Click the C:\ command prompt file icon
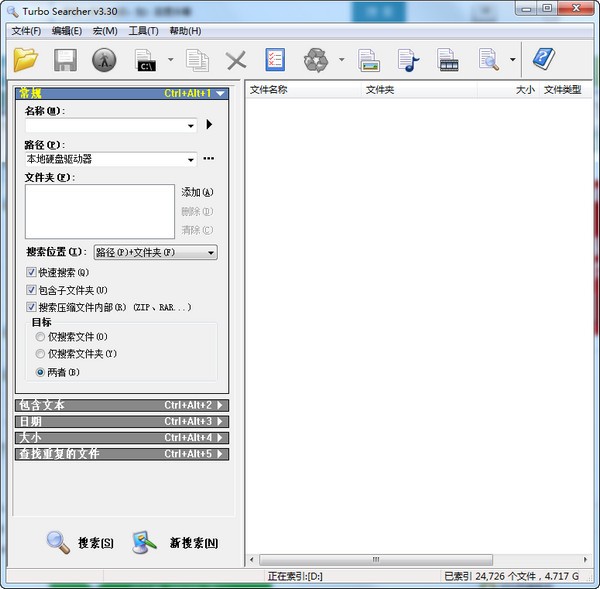 coord(145,60)
